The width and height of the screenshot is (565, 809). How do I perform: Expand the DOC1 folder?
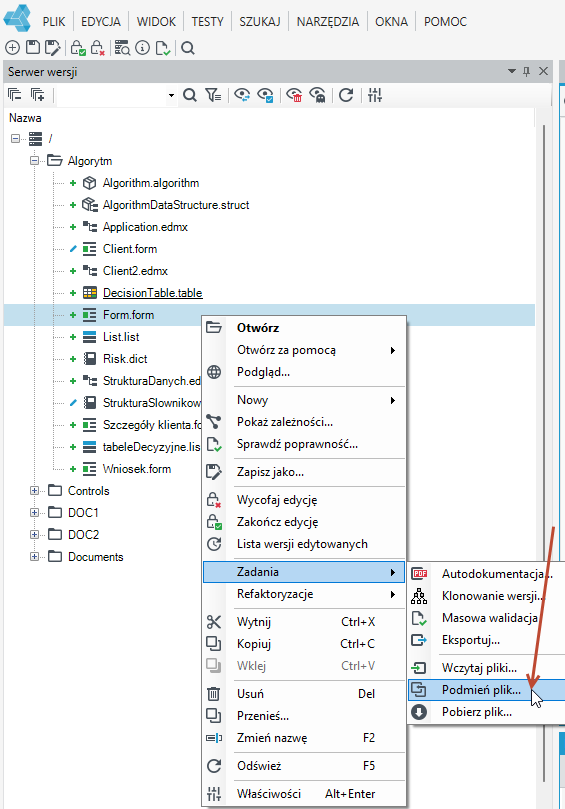(34, 512)
